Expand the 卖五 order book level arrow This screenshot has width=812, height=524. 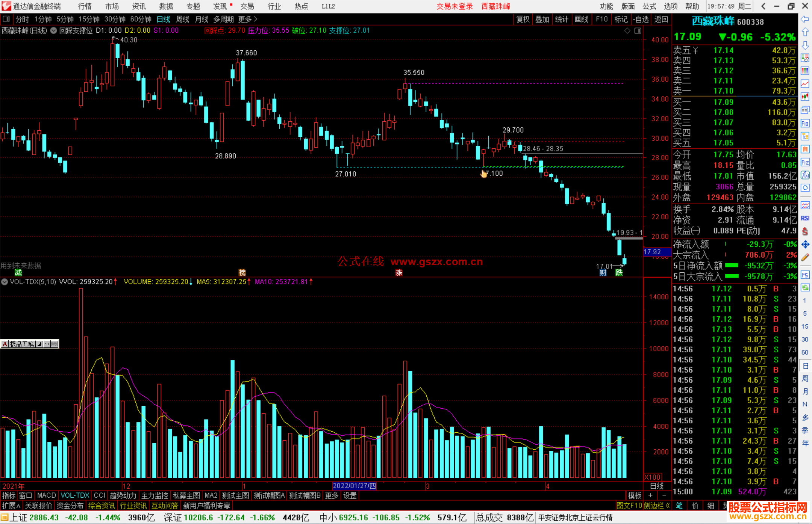(695, 50)
